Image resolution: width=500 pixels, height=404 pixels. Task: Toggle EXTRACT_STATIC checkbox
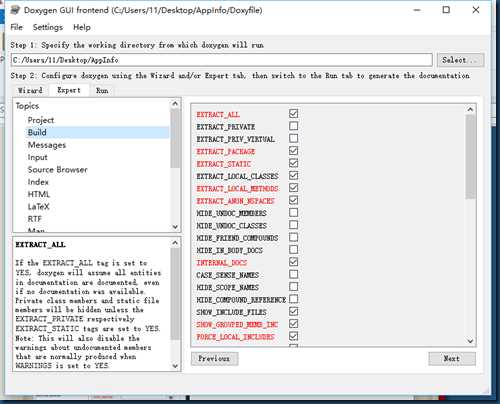pos(293,163)
